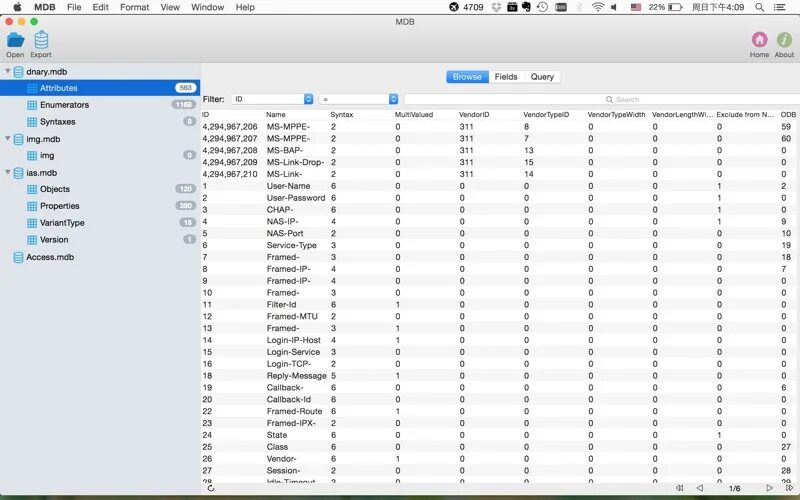Viewport: 800px width, 500px height.
Task: Open the Window menu
Action: tap(207, 7)
